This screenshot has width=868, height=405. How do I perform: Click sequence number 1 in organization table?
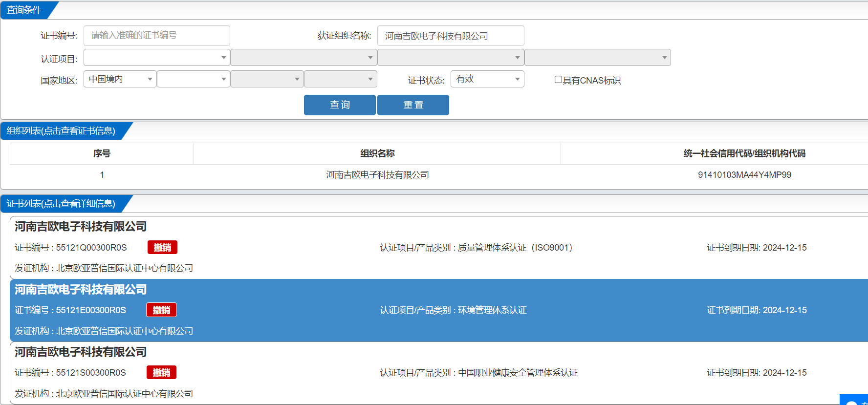[102, 175]
